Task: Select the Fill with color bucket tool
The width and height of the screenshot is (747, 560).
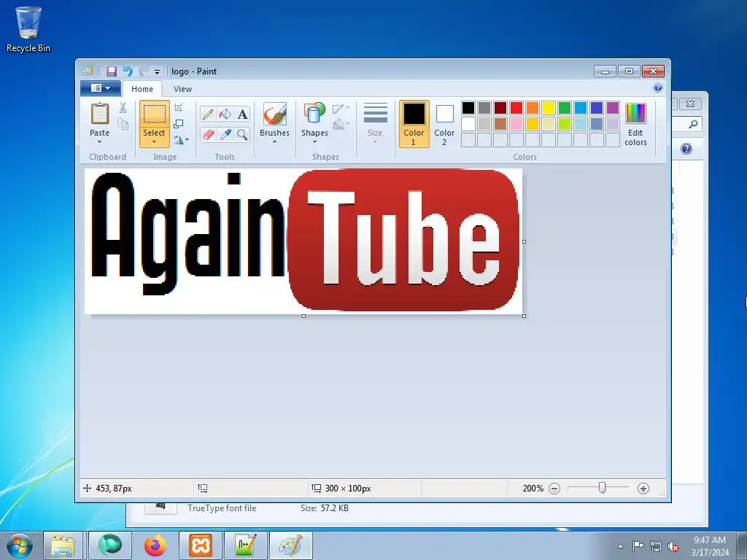Action: 225,114
